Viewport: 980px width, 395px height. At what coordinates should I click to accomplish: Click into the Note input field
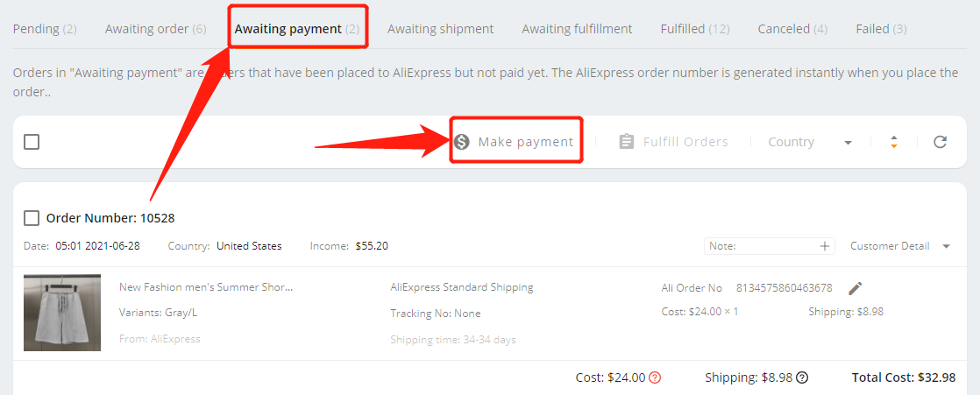[761, 246]
